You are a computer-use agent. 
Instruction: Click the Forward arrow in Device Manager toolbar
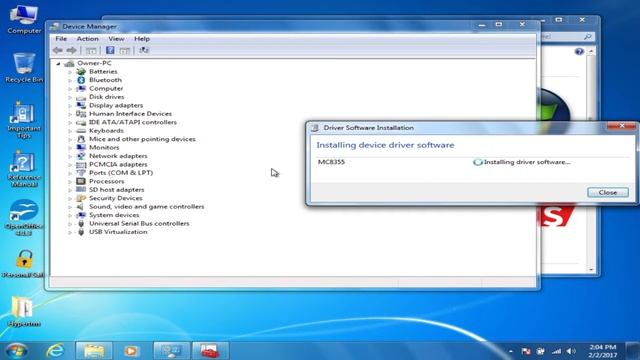pos(71,50)
